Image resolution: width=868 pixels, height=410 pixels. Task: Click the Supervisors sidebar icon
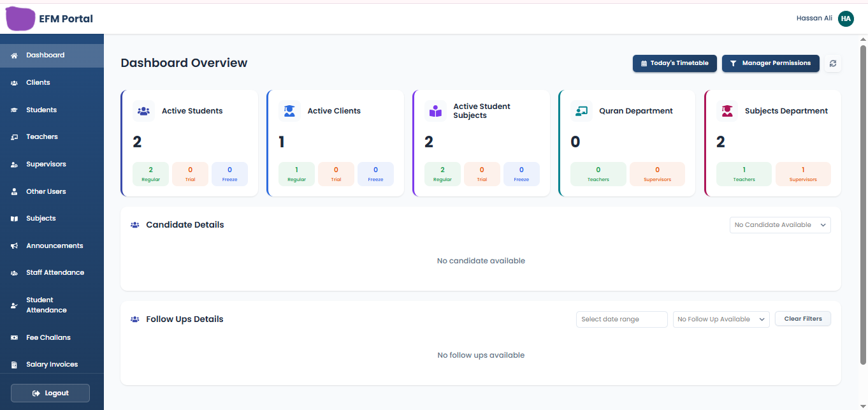14,164
